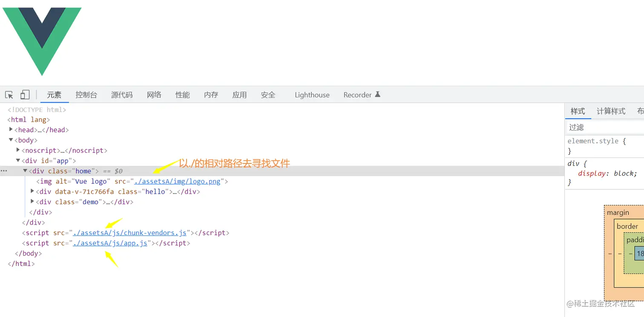Expand the noscript element node
Screen dimensions: 644x317
pyautogui.click(x=18, y=150)
